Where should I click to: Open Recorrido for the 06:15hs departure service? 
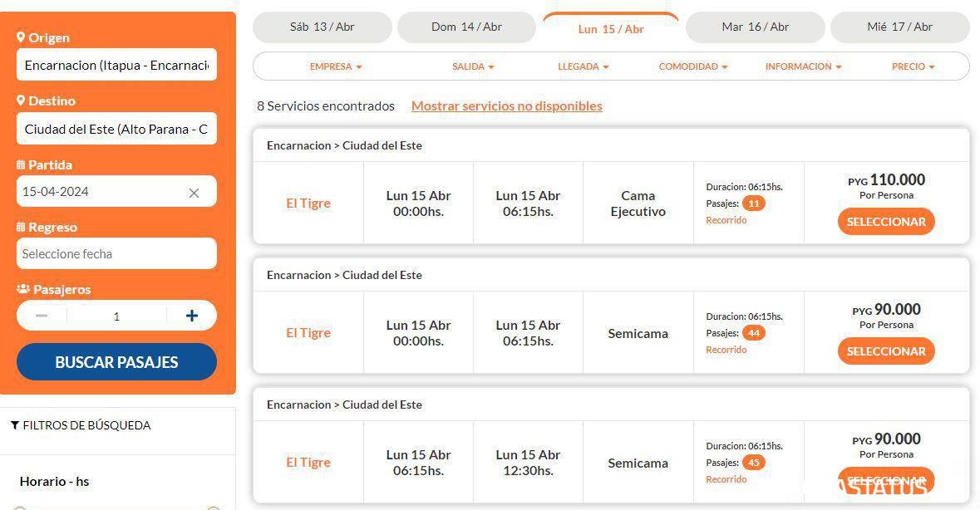pos(726,479)
